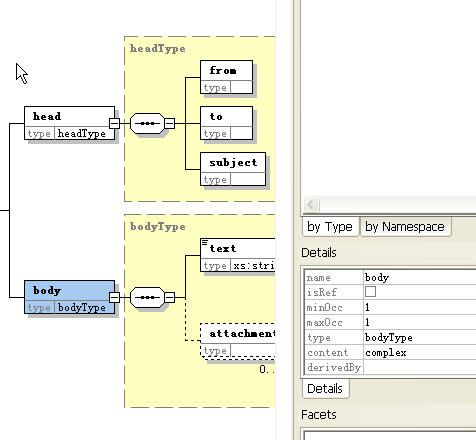This screenshot has width=476, height=440.
Task: Open the Details tab below properties
Action: pyautogui.click(x=325, y=389)
